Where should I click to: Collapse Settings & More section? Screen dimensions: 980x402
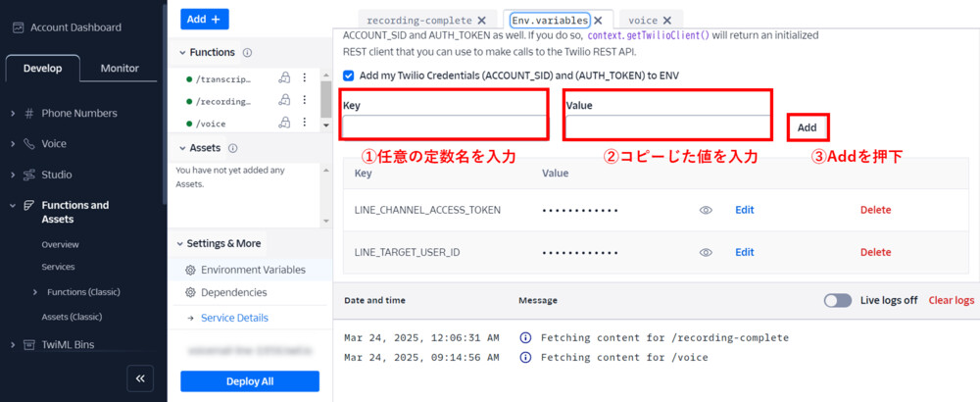click(x=180, y=244)
